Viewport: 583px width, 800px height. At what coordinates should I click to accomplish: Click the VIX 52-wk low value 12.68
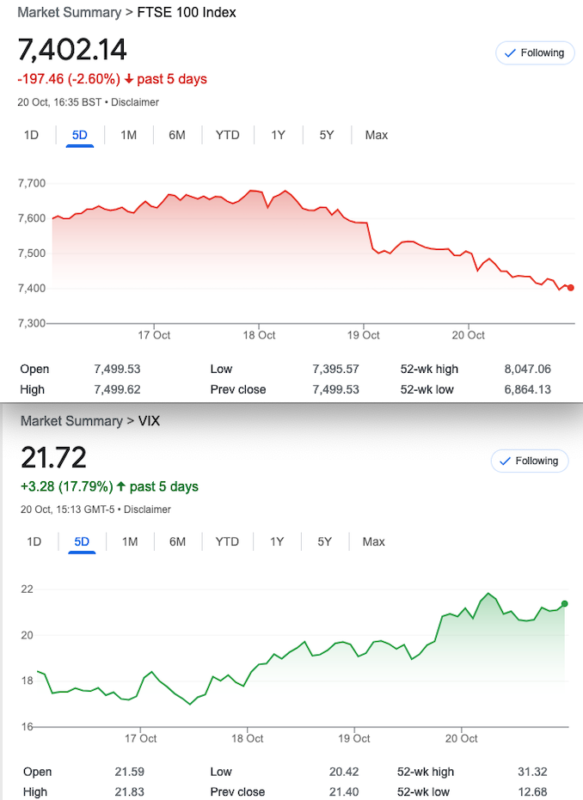coord(533,792)
